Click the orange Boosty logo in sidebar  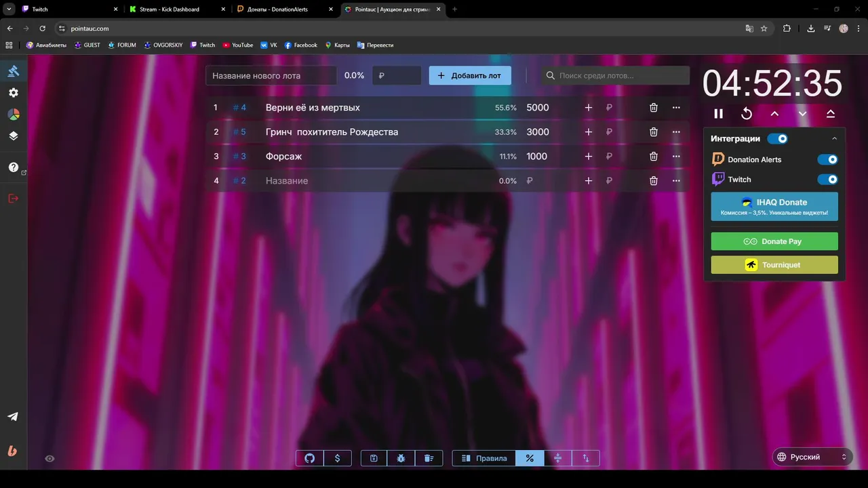click(x=12, y=451)
